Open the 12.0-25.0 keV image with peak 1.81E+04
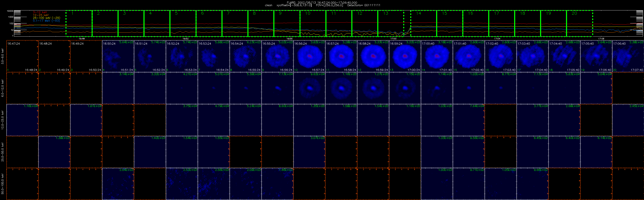 coord(86,120)
